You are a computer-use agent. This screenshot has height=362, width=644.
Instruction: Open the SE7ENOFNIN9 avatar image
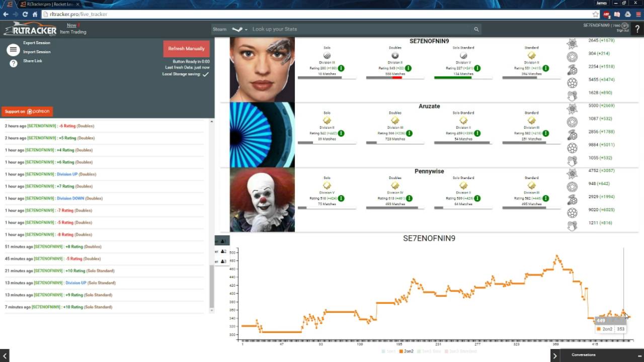pyautogui.click(x=262, y=69)
